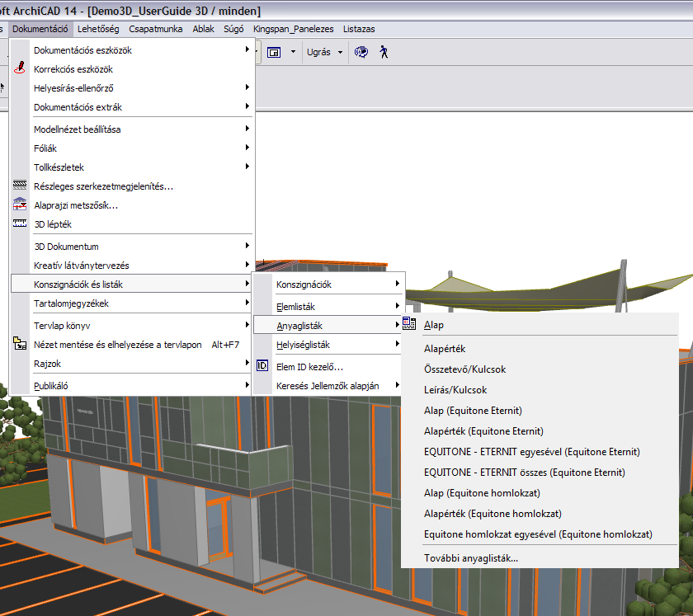
Task: Open the Ugrás dropdown arrow
Action: coord(340,52)
